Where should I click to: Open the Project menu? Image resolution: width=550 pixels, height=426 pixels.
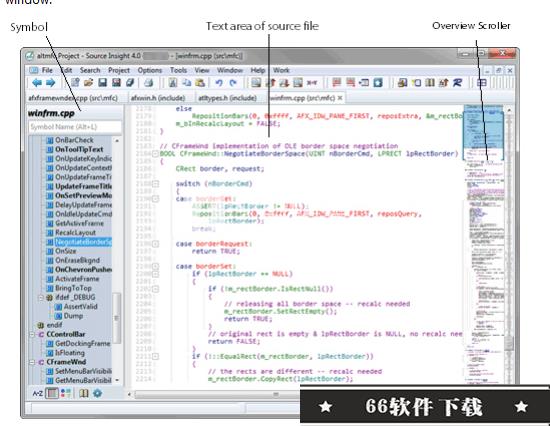click(x=119, y=70)
